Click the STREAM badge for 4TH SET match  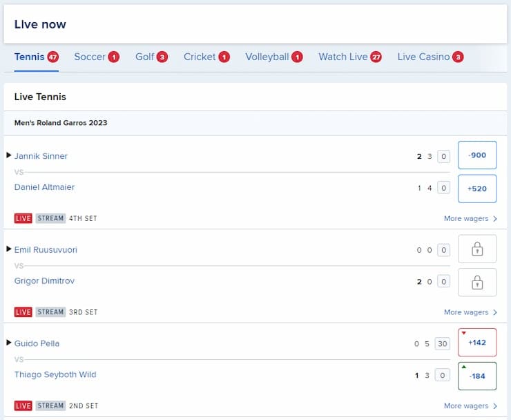point(50,218)
